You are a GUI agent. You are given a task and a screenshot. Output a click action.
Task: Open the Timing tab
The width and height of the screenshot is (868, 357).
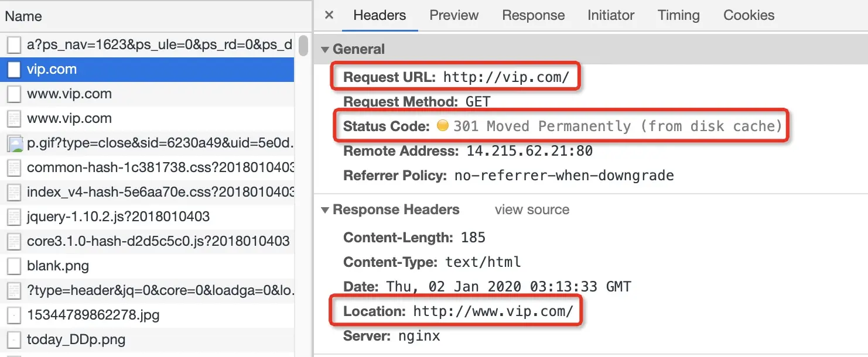(678, 15)
